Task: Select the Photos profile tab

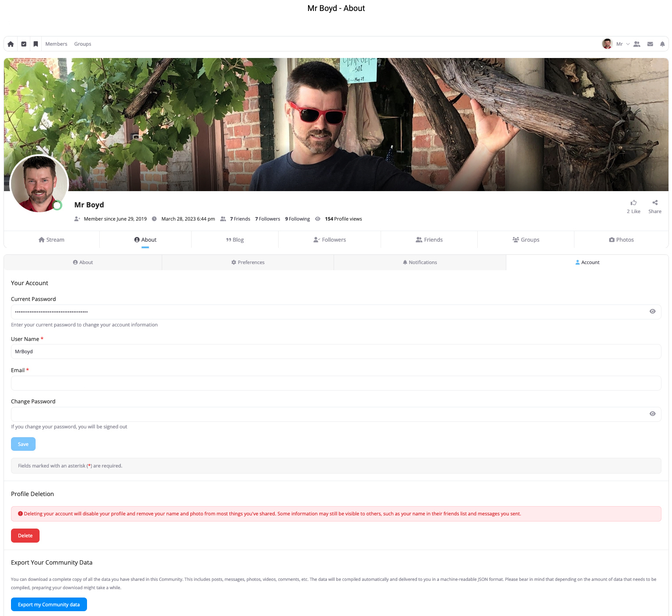Action: pyautogui.click(x=621, y=240)
